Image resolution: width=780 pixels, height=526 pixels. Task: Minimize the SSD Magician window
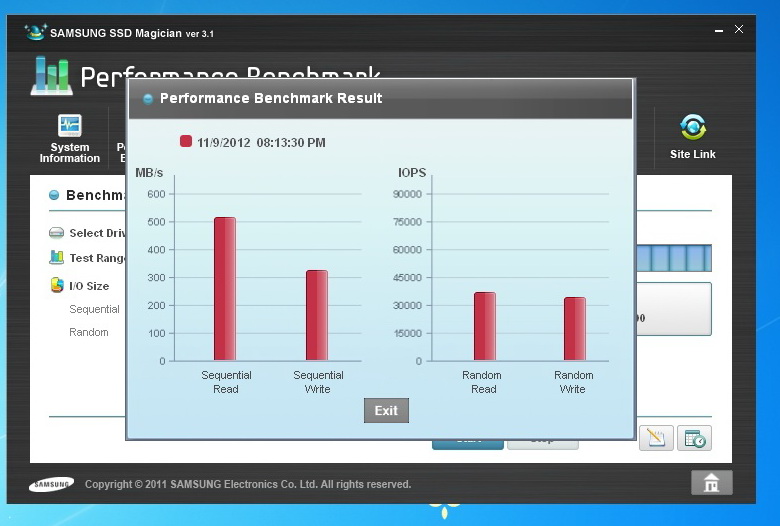point(718,31)
